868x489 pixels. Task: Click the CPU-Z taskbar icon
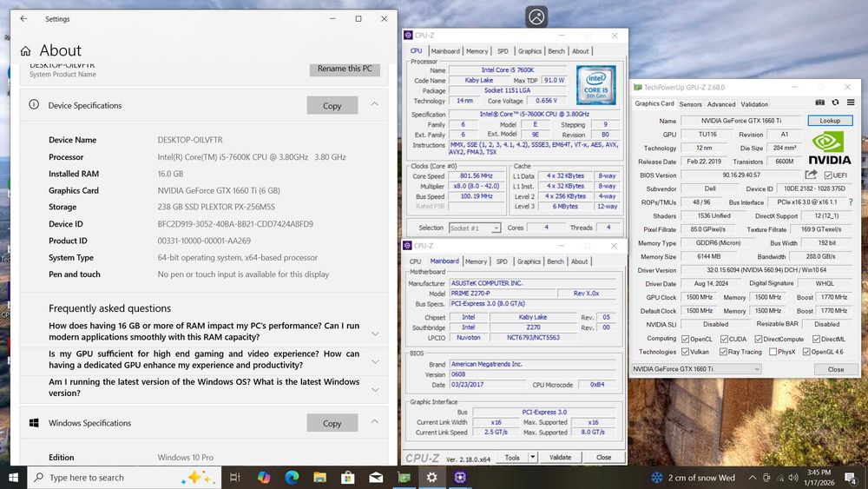click(460, 478)
